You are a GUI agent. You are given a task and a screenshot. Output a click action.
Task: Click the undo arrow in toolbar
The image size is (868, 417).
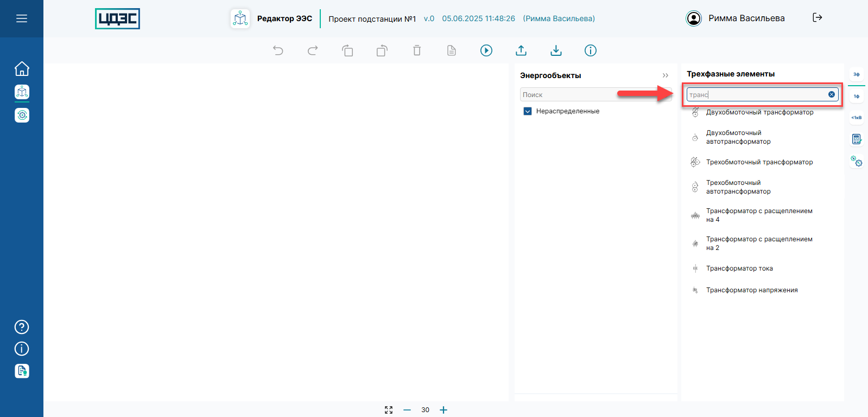click(278, 50)
